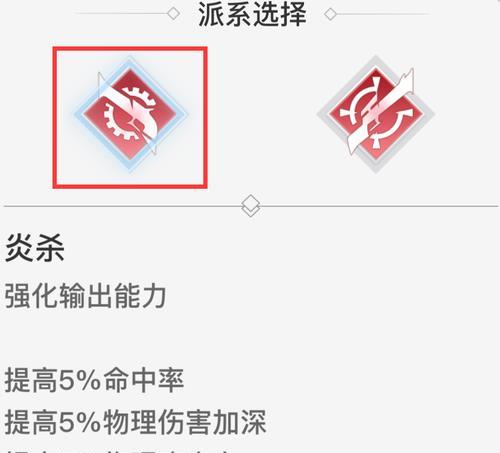Screen dimensions: 500x453
Task: Tap the white ribbon slash on the unselected emblem
Action: [x=381, y=112]
